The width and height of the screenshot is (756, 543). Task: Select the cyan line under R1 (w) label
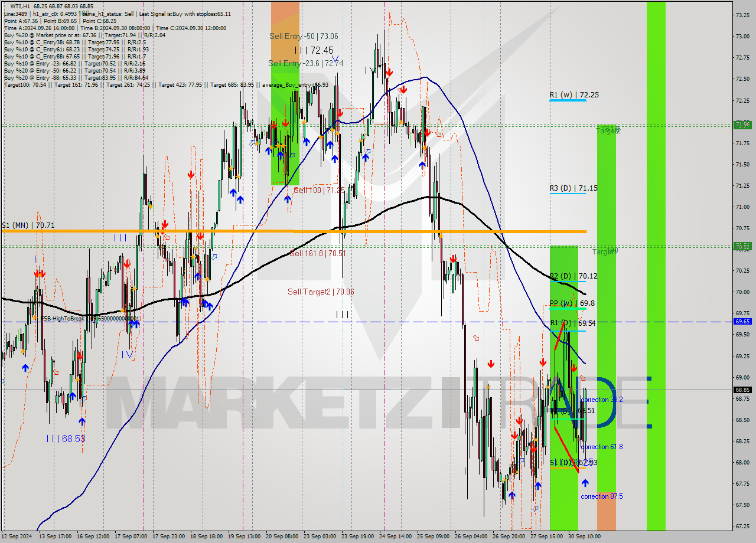(x=568, y=100)
